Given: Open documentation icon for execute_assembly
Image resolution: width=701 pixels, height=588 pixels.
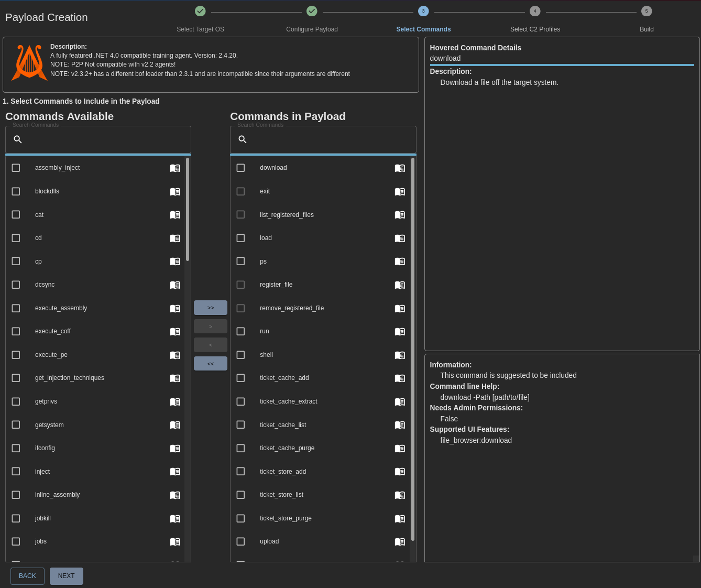Looking at the screenshot, I should pyautogui.click(x=175, y=309).
